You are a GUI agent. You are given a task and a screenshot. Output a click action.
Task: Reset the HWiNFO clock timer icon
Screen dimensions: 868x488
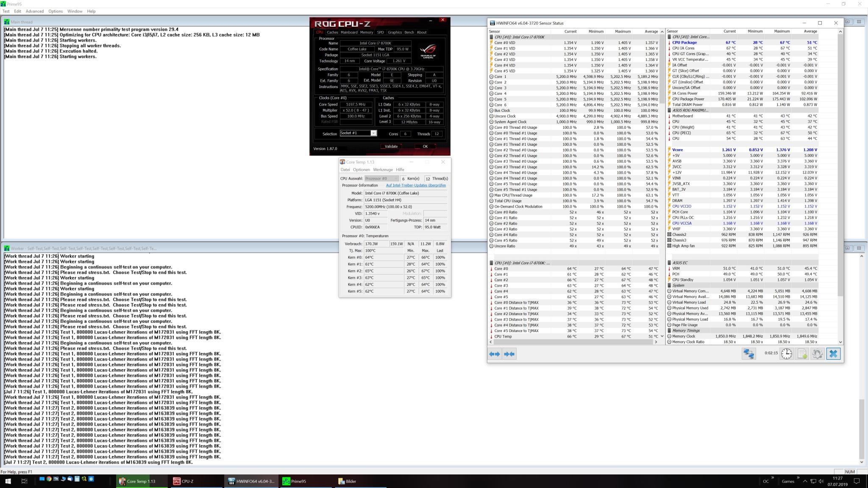tap(787, 354)
